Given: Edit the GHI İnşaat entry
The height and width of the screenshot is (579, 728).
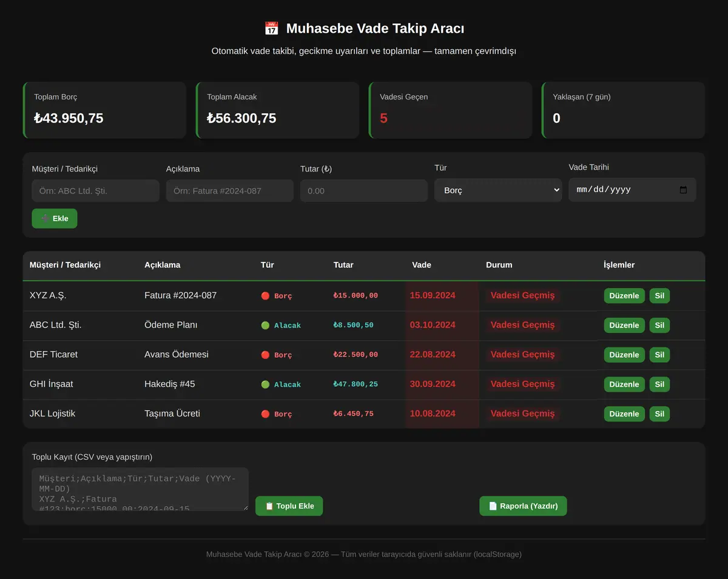Looking at the screenshot, I should coord(624,384).
